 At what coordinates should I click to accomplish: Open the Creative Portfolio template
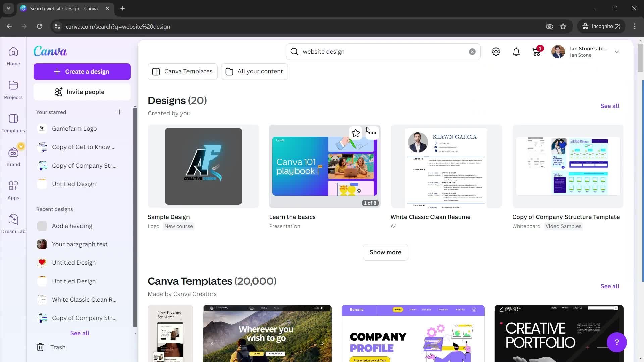559,334
